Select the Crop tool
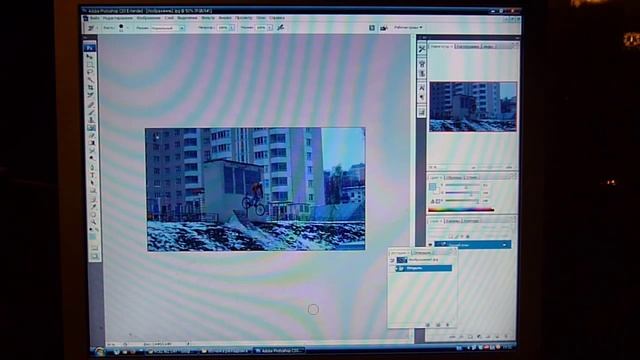640x360 pixels. click(90, 87)
